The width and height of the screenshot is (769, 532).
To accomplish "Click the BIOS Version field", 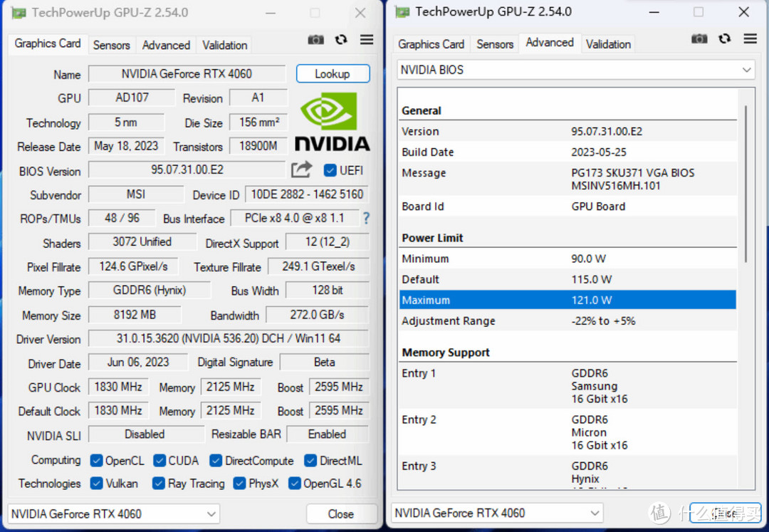I will 187,169.
